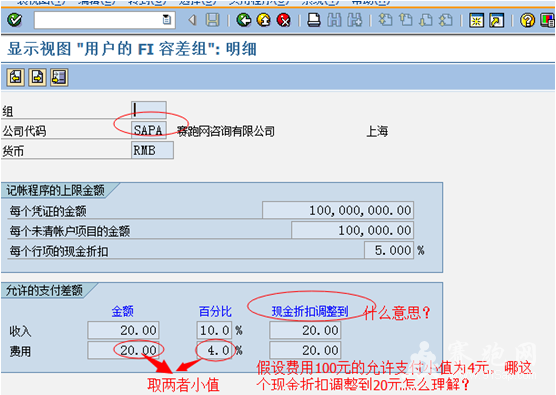Click the company name 赛跑网咨询有限公司

(226, 131)
